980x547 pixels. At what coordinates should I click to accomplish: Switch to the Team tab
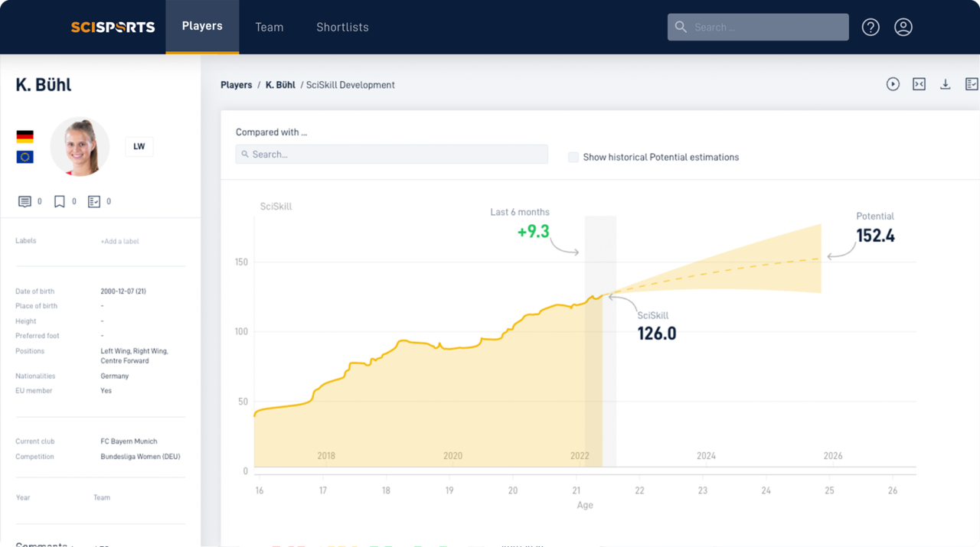pyautogui.click(x=269, y=27)
